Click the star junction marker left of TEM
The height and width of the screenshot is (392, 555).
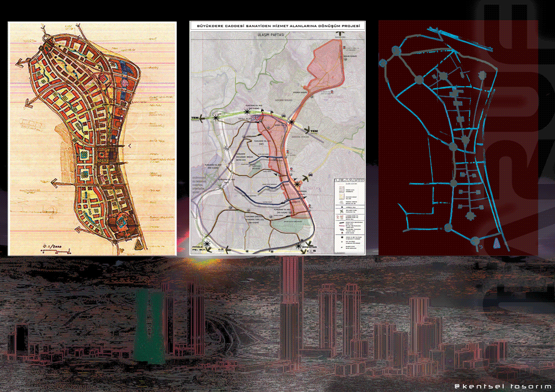coord(217,117)
